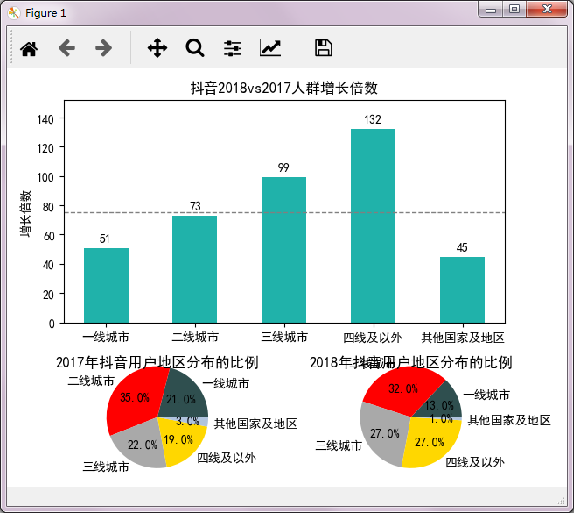The width and height of the screenshot is (574, 514).
Task: Click the 其他国家及地区 label beside the 2018 pie
Action: click(509, 420)
